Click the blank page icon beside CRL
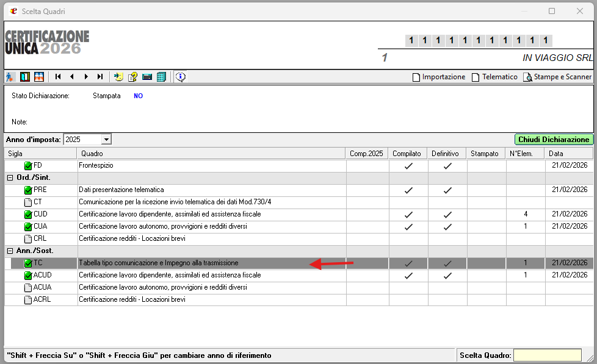This screenshot has width=597, height=364. (28, 239)
